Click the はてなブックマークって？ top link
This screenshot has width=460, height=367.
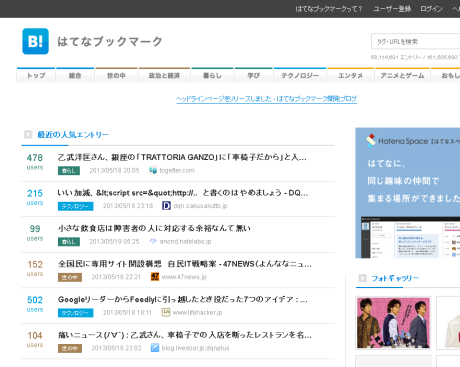click(x=329, y=9)
